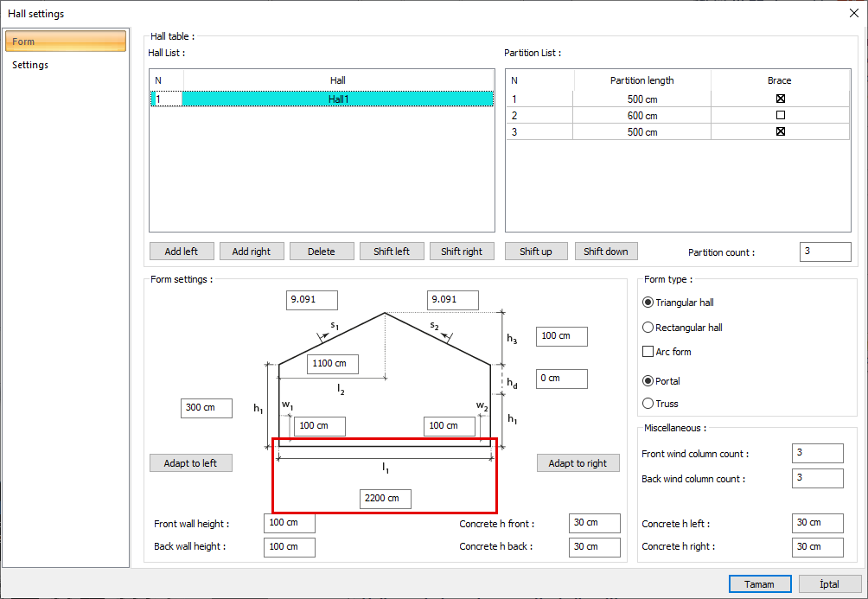The image size is (868, 599).
Task: Choose the Rectangular hall option
Action: click(648, 328)
